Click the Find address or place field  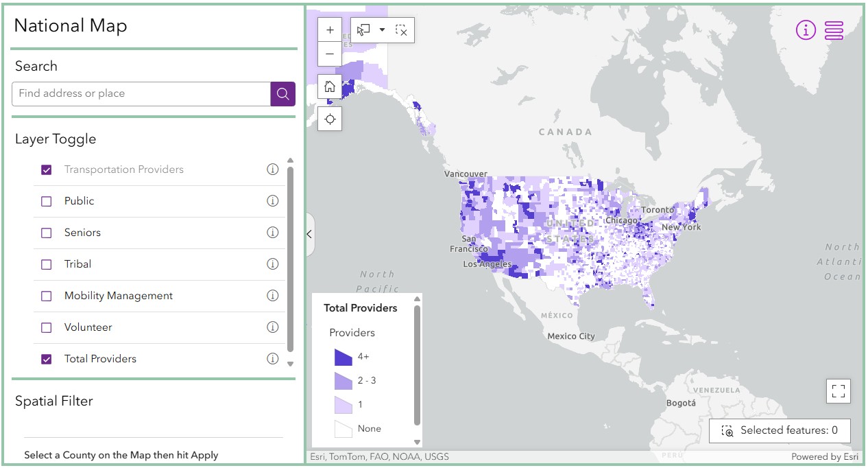[141, 94]
